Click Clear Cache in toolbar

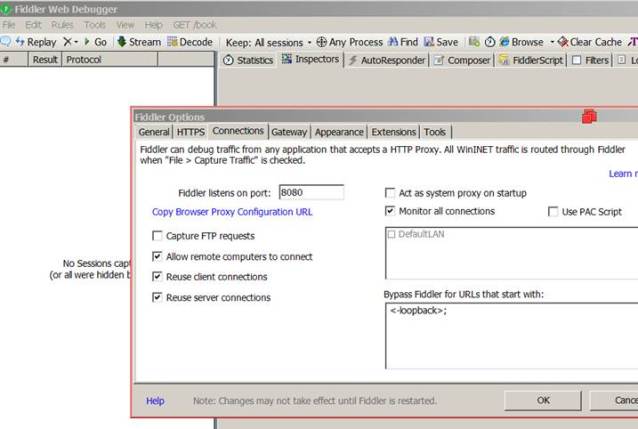(590, 42)
